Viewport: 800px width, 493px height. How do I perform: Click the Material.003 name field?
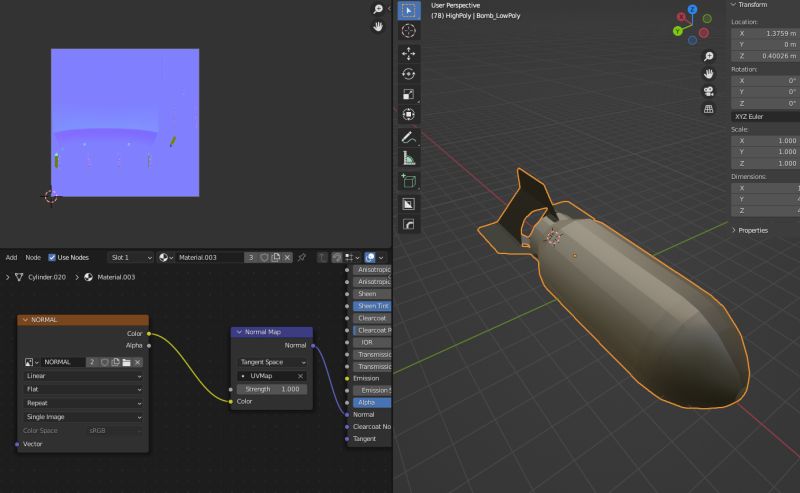pos(210,257)
